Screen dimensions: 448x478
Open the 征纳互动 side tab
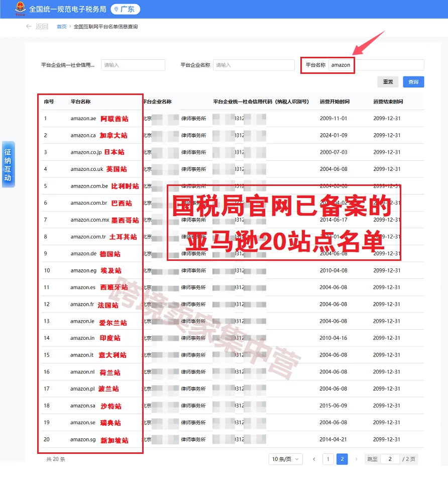click(8, 165)
